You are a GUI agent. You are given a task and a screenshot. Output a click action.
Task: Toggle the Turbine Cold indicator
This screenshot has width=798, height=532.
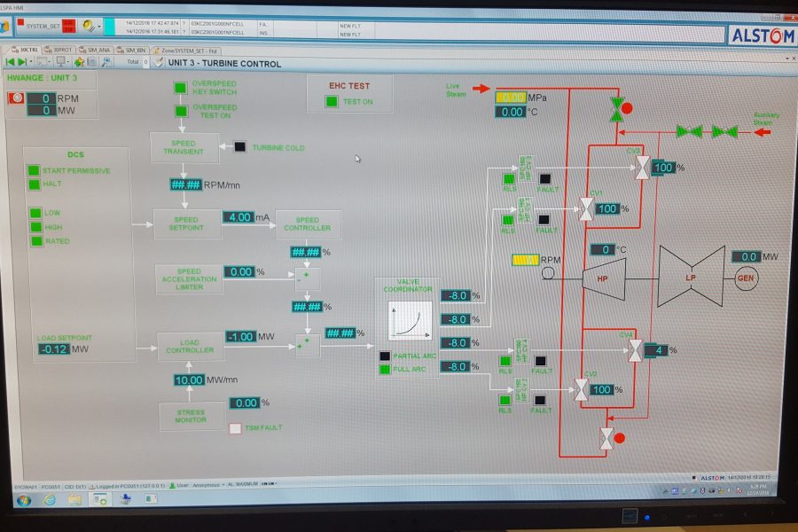point(239,147)
